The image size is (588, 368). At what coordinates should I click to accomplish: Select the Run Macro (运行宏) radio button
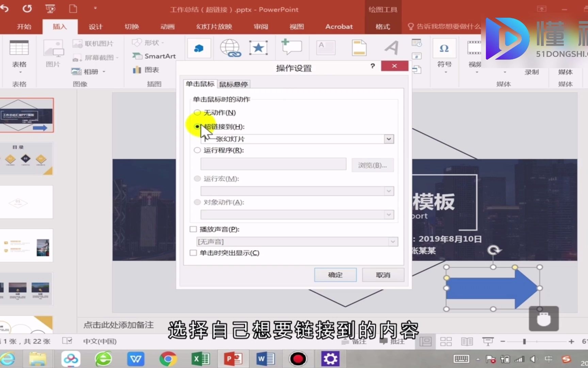(x=197, y=179)
